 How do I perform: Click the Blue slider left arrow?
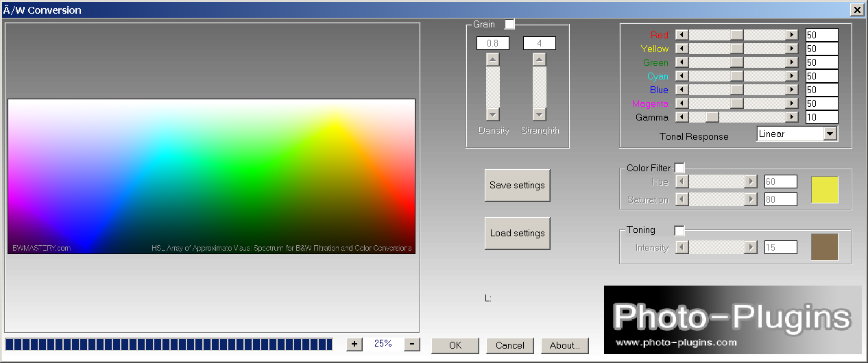click(x=682, y=90)
